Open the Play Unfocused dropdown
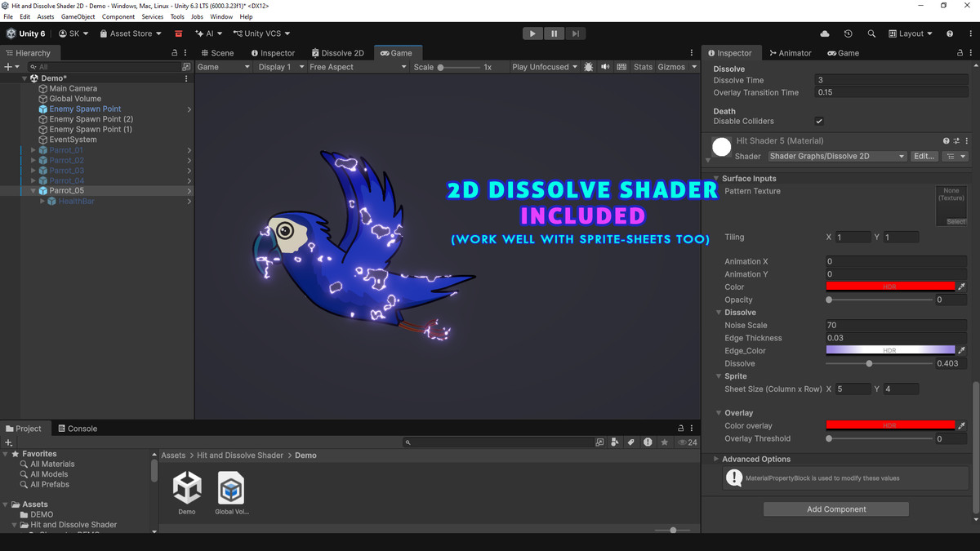This screenshot has width=980, height=551. point(545,67)
